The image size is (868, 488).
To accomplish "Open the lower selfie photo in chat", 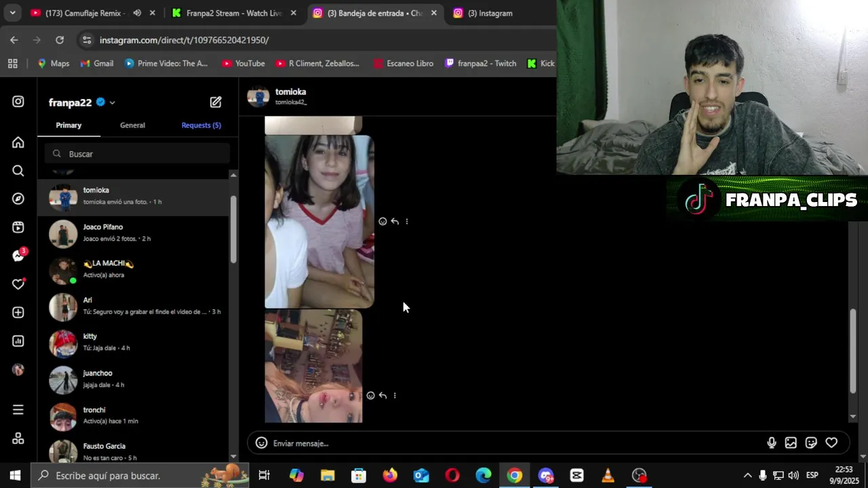I will [313, 366].
